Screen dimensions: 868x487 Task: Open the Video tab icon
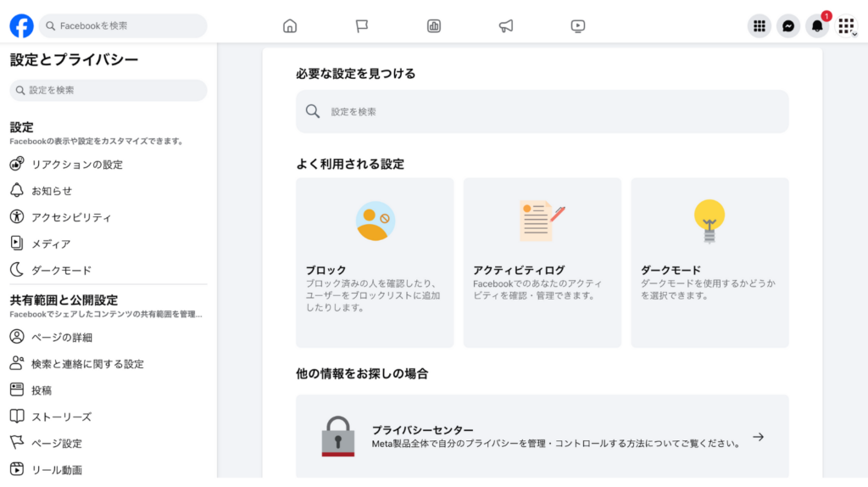(x=577, y=26)
